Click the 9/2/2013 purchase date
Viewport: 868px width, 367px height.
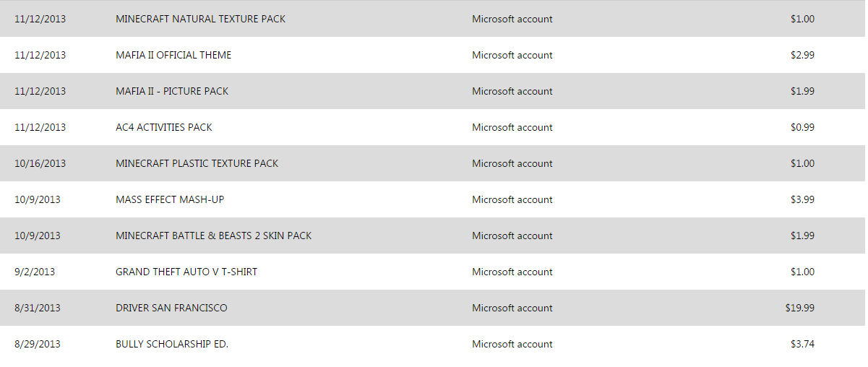pos(35,272)
